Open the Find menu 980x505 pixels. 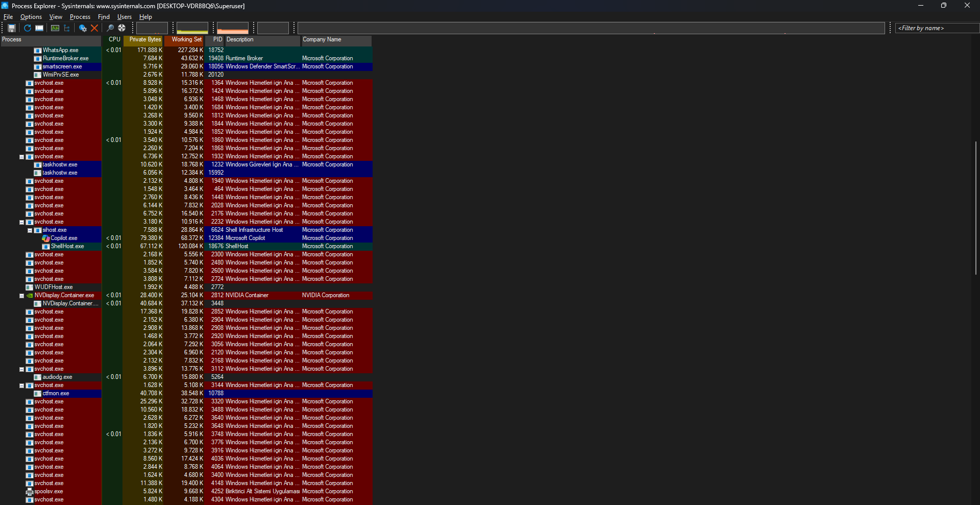coord(104,17)
